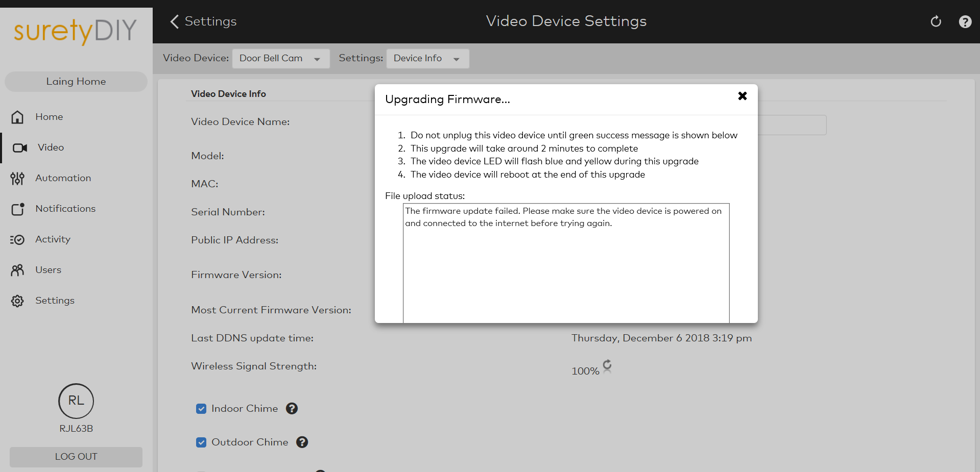Click the Home house icon in sidebar

pyautogui.click(x=17, y=117)
